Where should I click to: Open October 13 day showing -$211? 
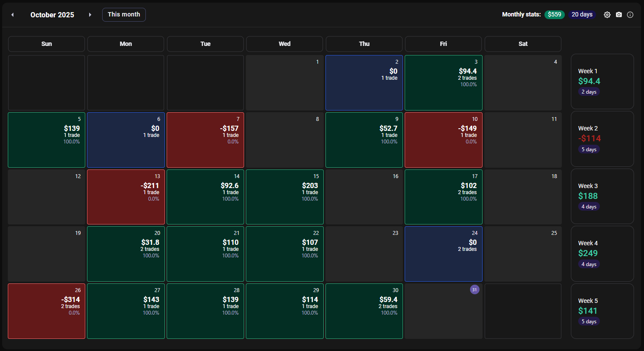126,197
